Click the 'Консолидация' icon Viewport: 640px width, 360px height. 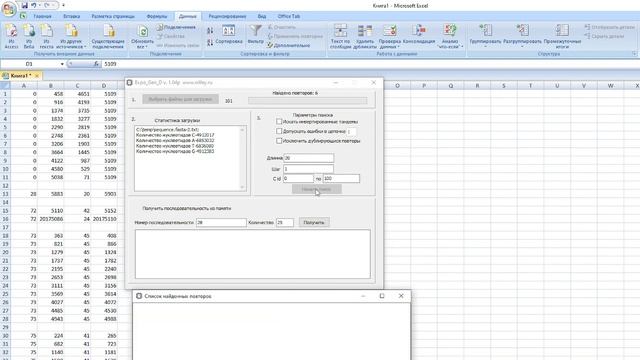(x=419, y=34)
